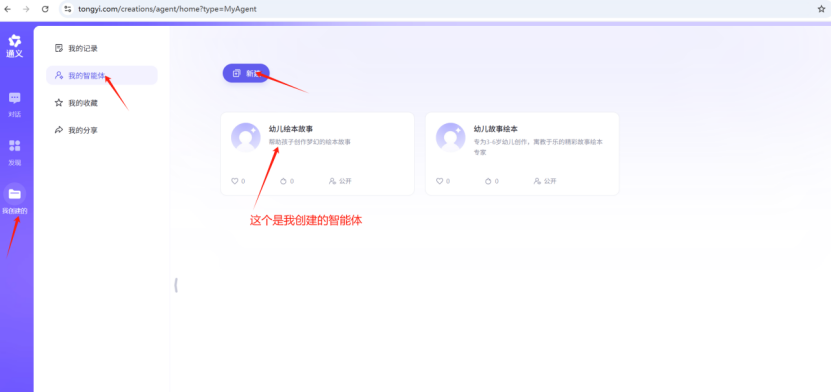
Task: Select the 我创建的 folder icon
Action: tap(15, 194)
